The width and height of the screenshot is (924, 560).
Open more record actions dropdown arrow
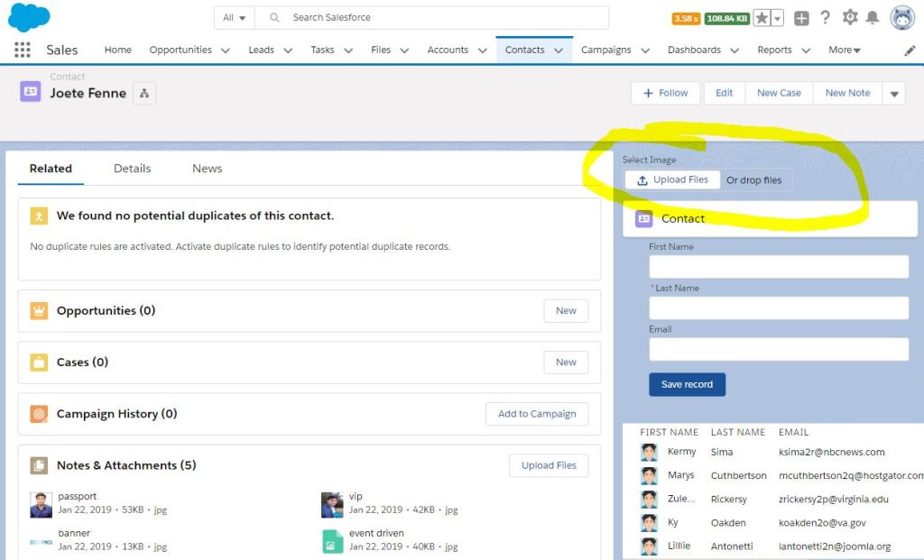pyautogui.click(x=894, y=93)
